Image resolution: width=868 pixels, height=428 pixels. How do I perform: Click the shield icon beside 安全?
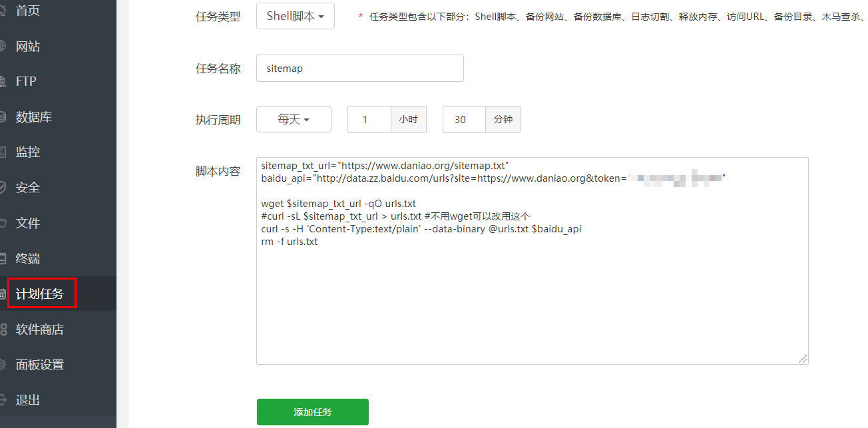(3, 188)
